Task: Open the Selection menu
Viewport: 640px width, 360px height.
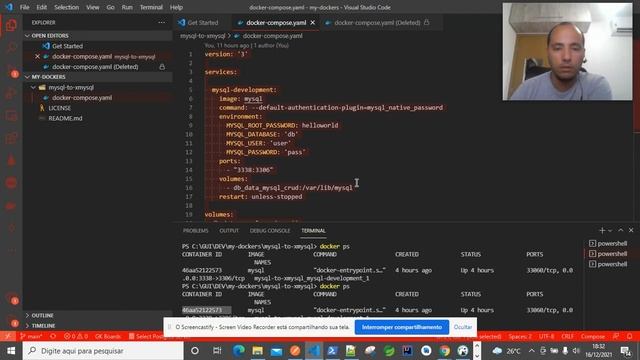Action: pos(67,7)
